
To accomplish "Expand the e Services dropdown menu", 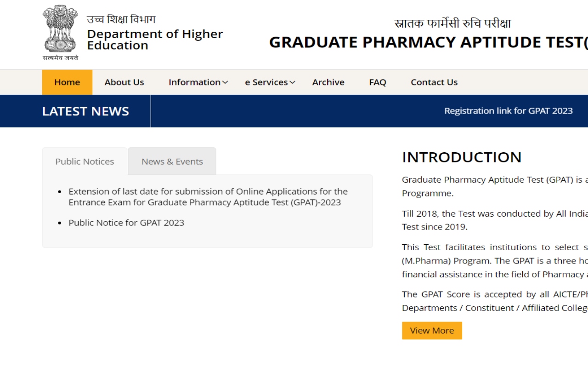I will (x=270, y=82).
